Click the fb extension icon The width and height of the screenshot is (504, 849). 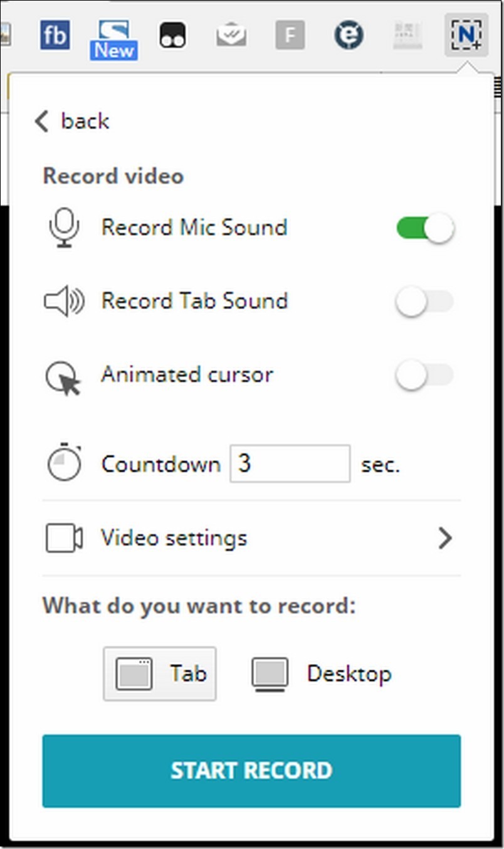[x=55, y=36]
